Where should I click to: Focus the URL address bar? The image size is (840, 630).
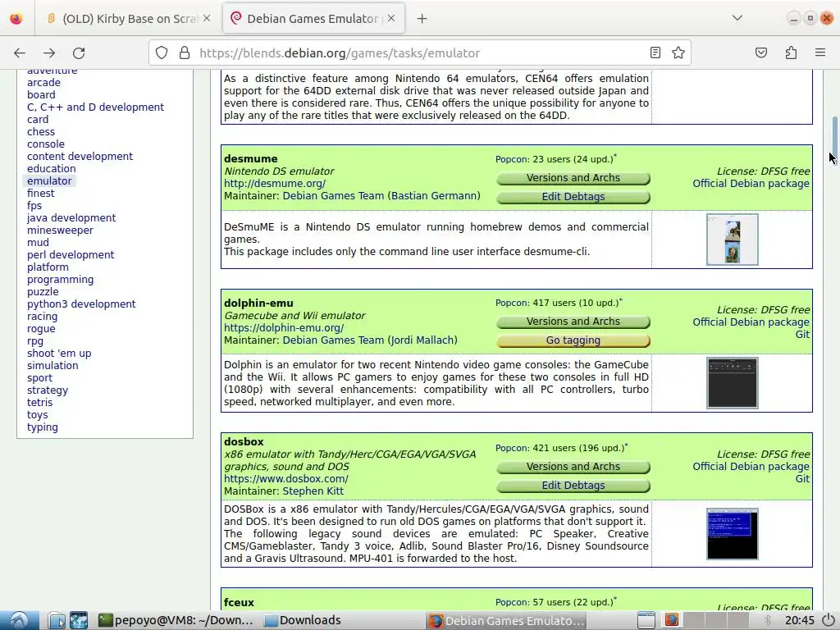click(x=419, y=53)
